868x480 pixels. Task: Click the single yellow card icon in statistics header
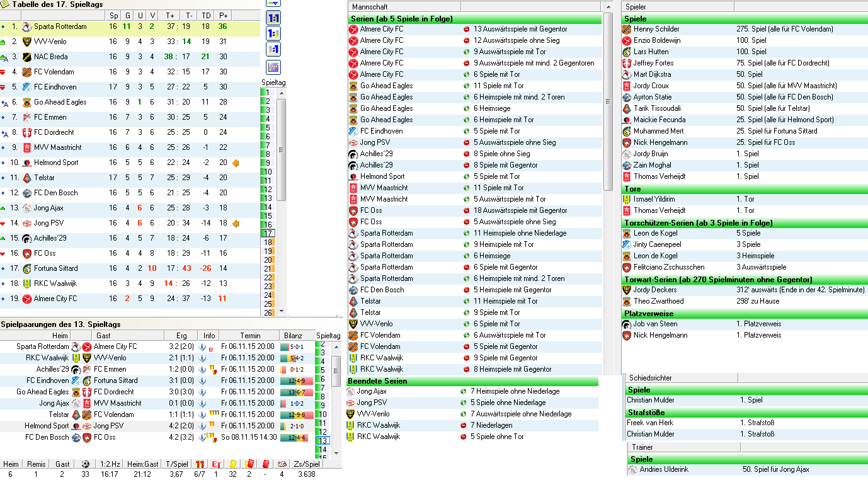232,464
